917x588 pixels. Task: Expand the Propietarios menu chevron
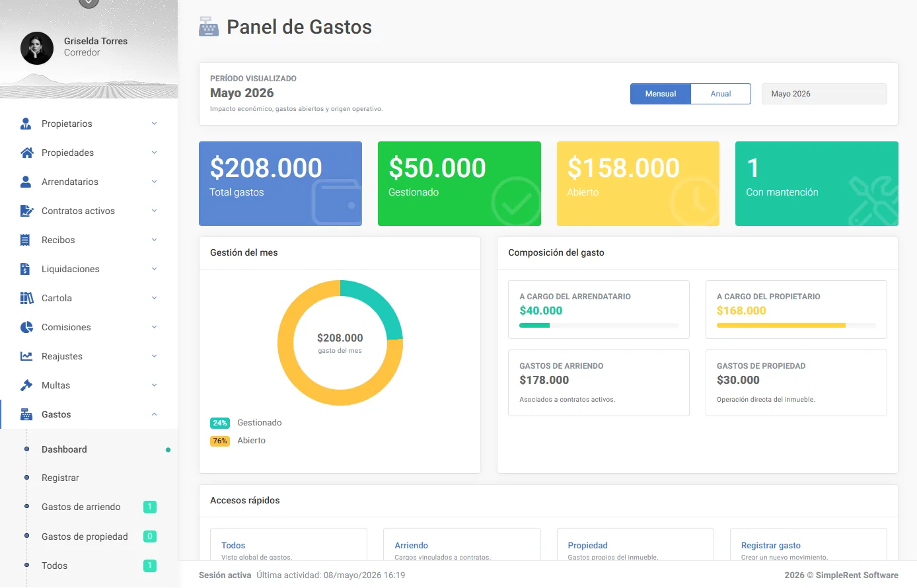(154, 124)
